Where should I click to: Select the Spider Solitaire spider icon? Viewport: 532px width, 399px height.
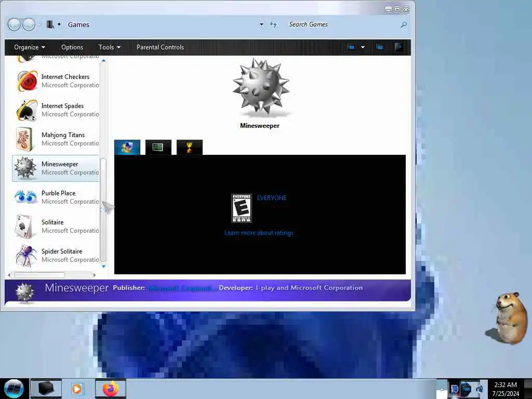tap(26, 256)
